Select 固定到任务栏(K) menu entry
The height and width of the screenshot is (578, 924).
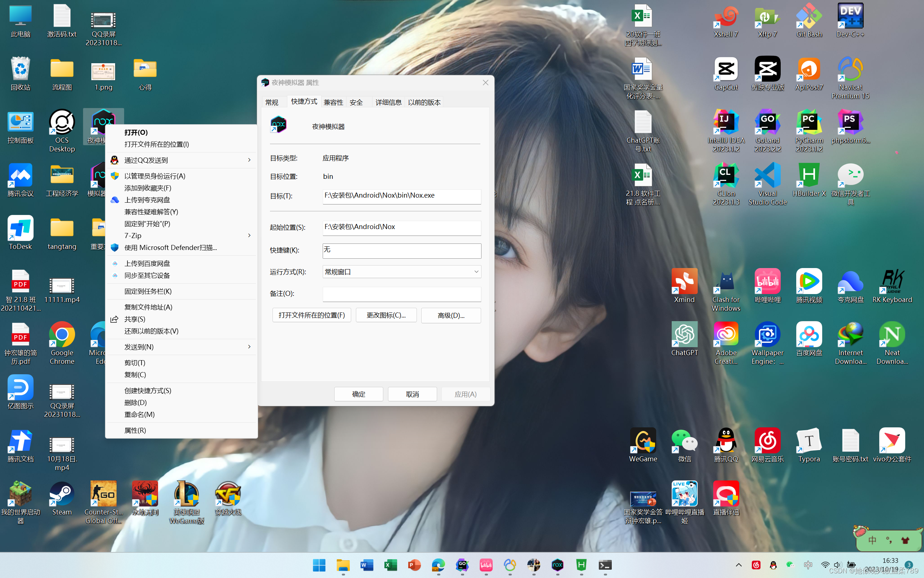181,291
